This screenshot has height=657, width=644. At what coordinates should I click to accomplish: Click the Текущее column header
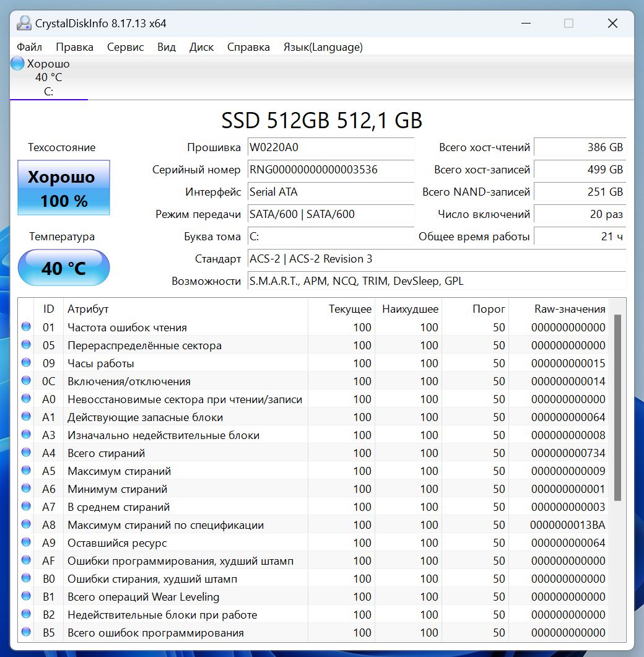(x=342, y=309)
